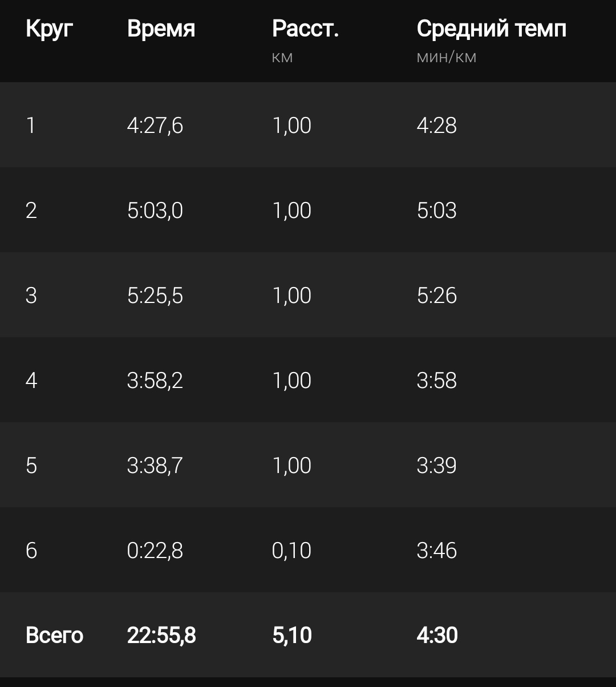
Task: Click the Круг column header
Action: [x=49, y=29]
